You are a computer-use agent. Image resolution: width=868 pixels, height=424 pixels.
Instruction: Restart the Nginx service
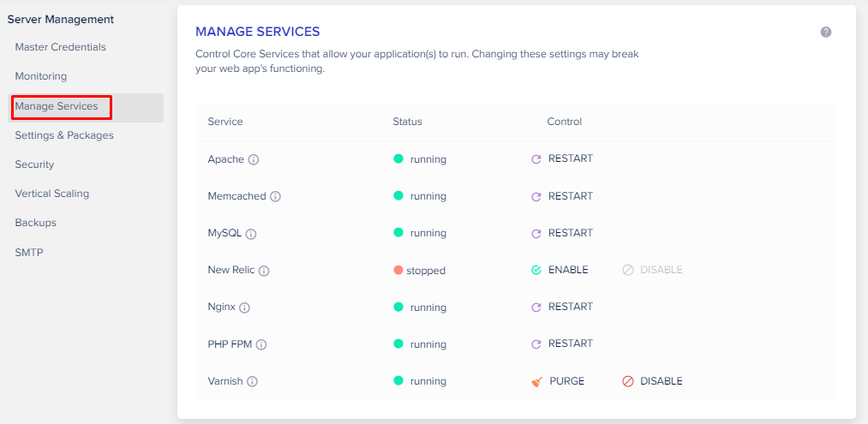[562, 307]
